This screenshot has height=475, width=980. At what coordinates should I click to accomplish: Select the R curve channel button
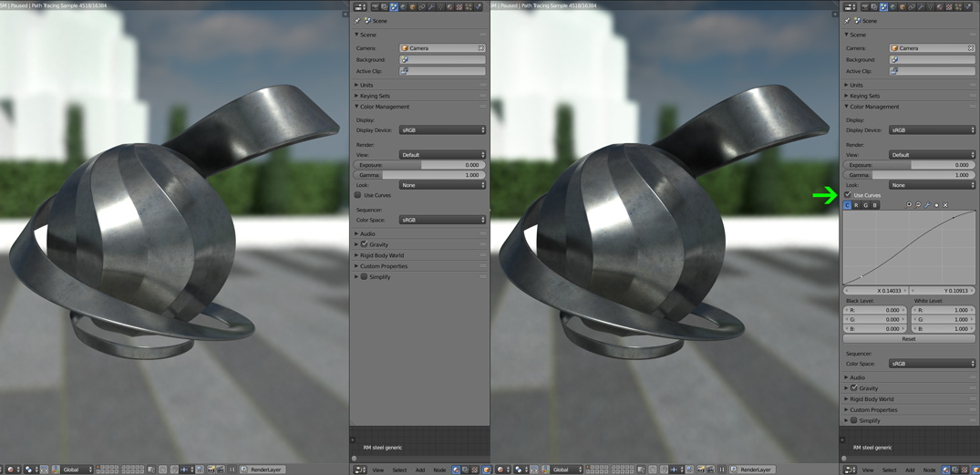tap(856, 205)
